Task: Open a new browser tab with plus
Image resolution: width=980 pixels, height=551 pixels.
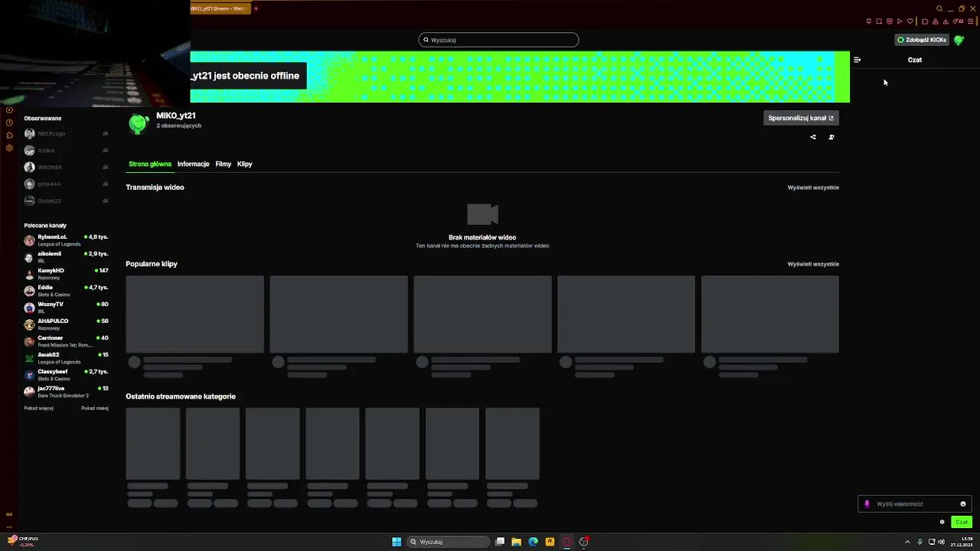Action: click(x=256, y=8)
